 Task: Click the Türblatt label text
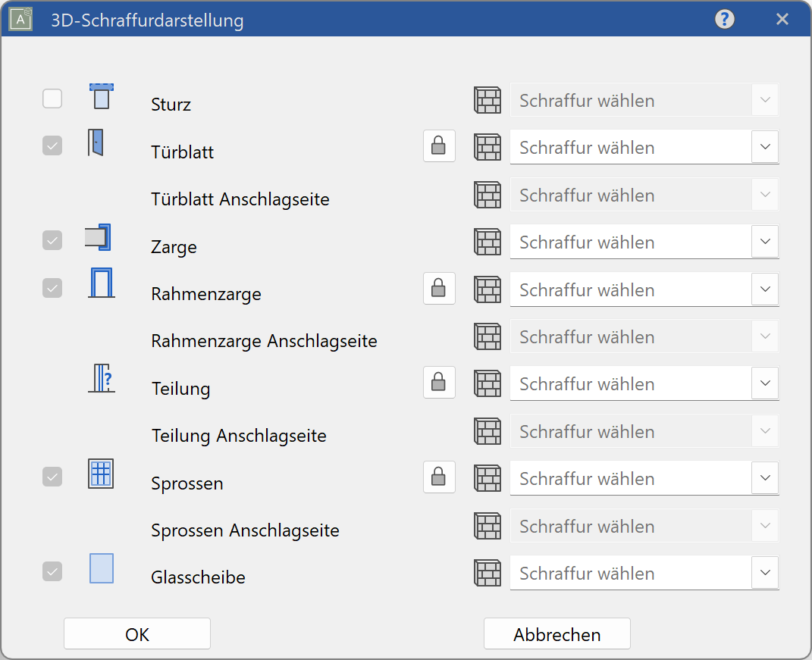(x=182, y=152)
